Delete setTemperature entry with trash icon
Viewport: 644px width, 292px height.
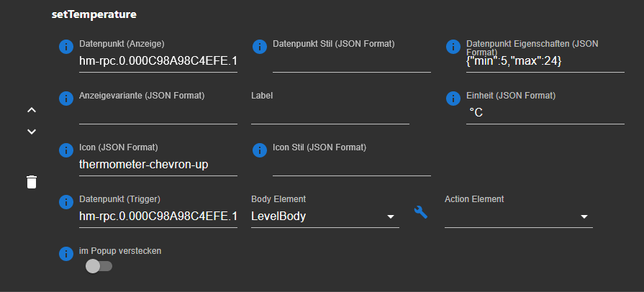pos(32,181)
